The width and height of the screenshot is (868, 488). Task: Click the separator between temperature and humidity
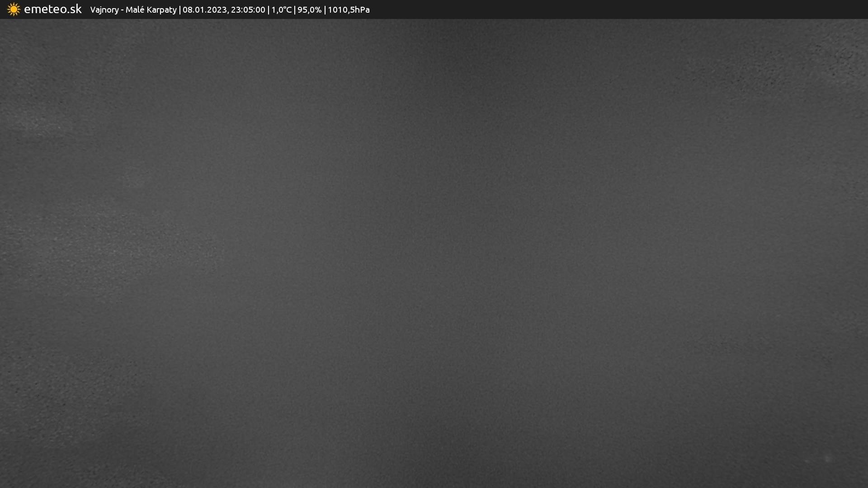294,10
